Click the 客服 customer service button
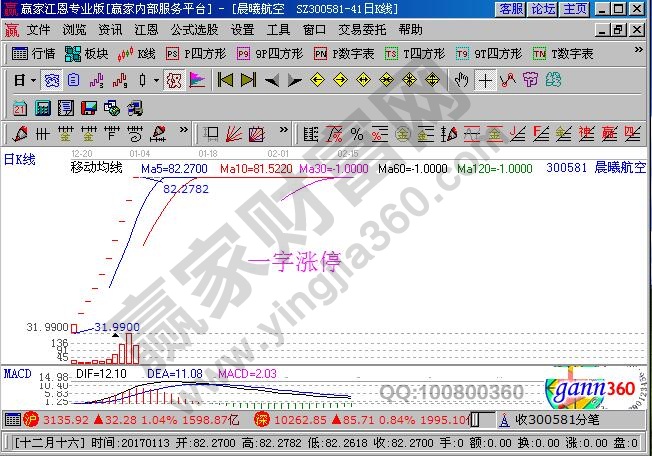Image resolution: width=652 pixels, height=456 pixels. [x=511, y=9]
